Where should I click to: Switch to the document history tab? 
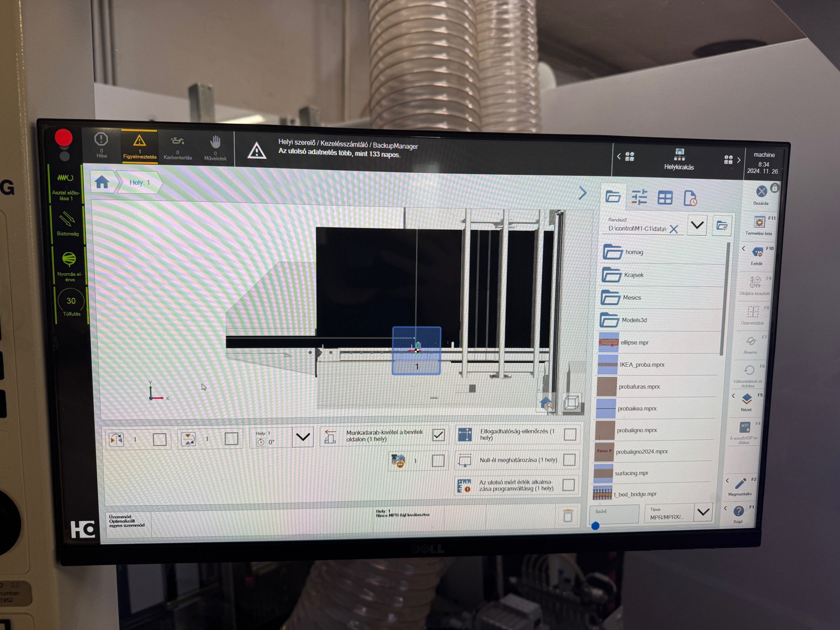pyautogui.click(x=690, y=199)
